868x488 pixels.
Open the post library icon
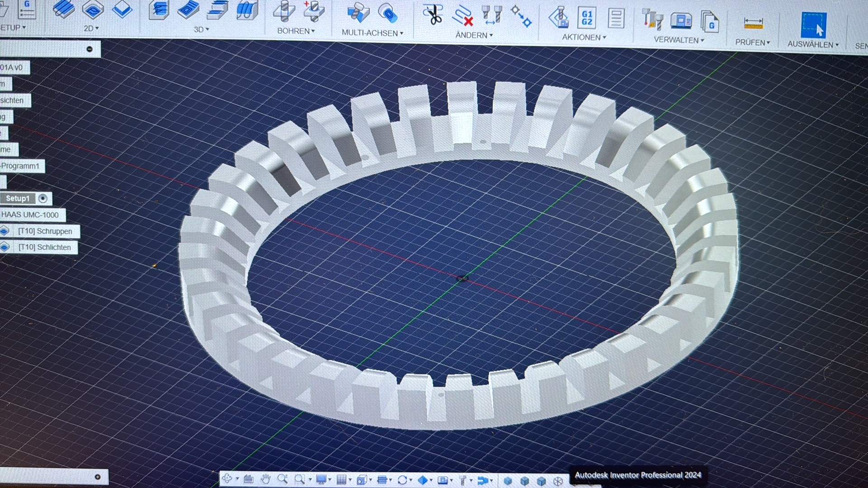click(710, 22)
